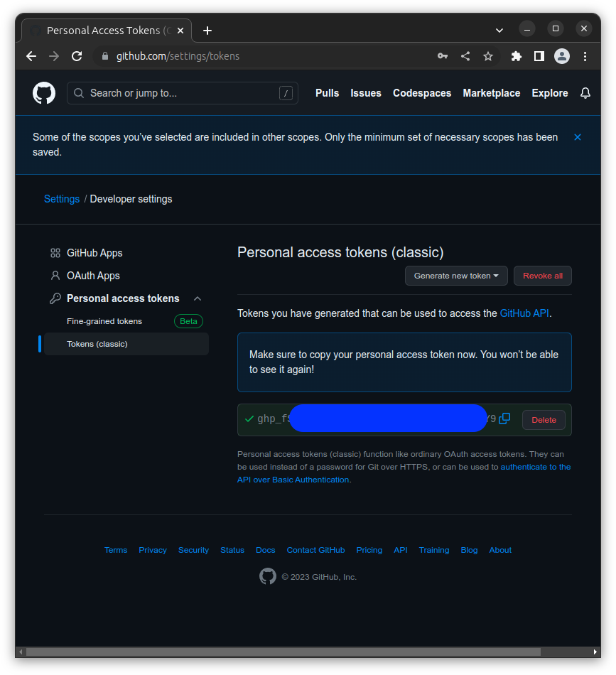This screenshot has height=675, width=616.
Task: Reload the page with the refresh icon
Action: tap(77, 56)
